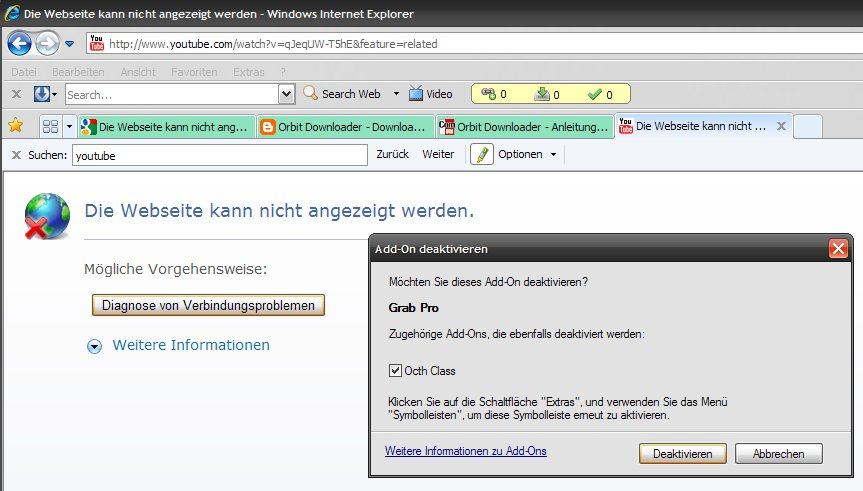Switch to 'Orbit Downloader - Downloa...' tab
Screen dimensions: 863x491
[346, 127]
